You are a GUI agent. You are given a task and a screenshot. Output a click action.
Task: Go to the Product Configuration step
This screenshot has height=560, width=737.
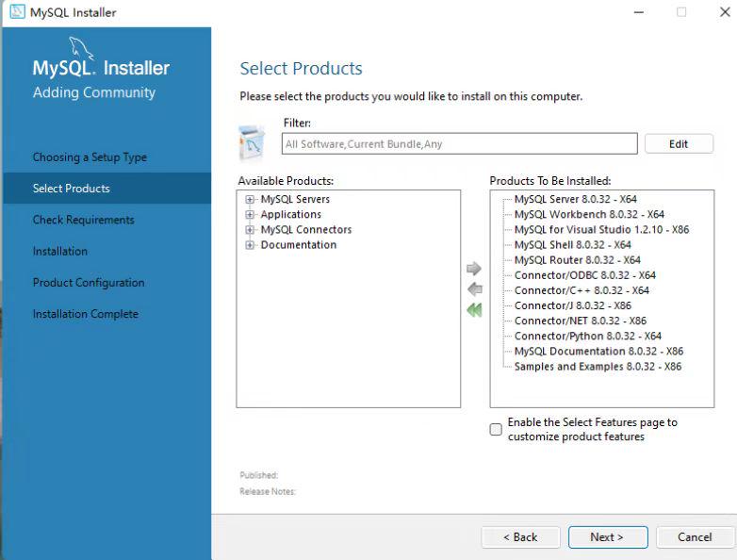click(89, 283)
